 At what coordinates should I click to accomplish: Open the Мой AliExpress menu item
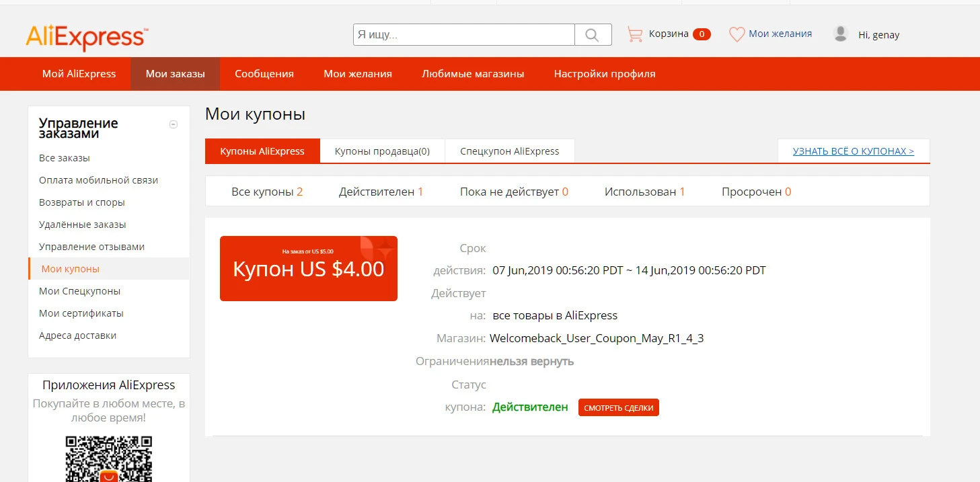coord(79,74)
